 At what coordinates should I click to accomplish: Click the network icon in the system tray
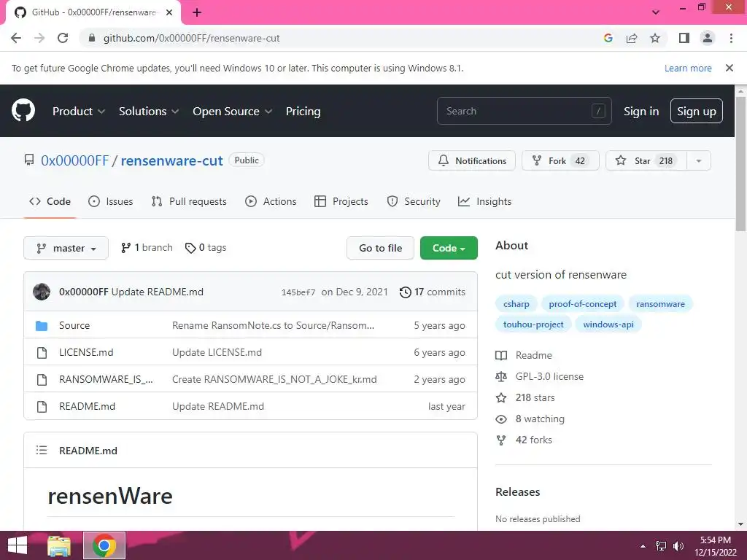pyautogui.click(x=661, y=546)
